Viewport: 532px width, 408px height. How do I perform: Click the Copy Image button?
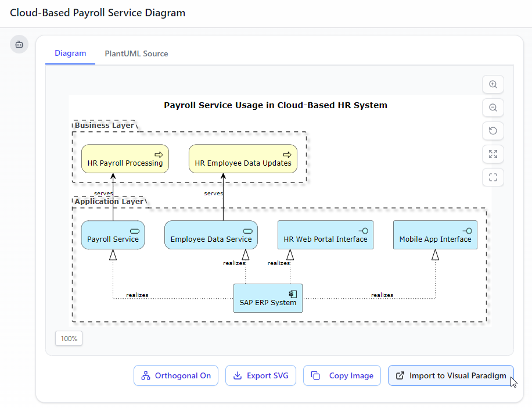pos(342,375)
